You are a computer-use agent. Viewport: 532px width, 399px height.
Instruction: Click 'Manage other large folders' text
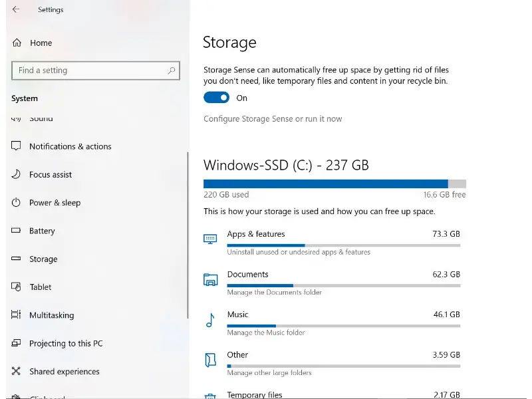[269, 372]
